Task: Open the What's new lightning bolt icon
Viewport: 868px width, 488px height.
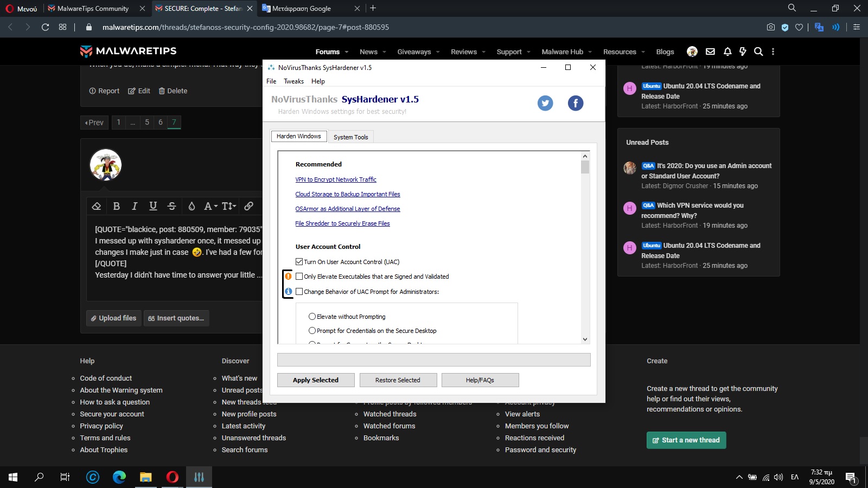Action: 743,52
